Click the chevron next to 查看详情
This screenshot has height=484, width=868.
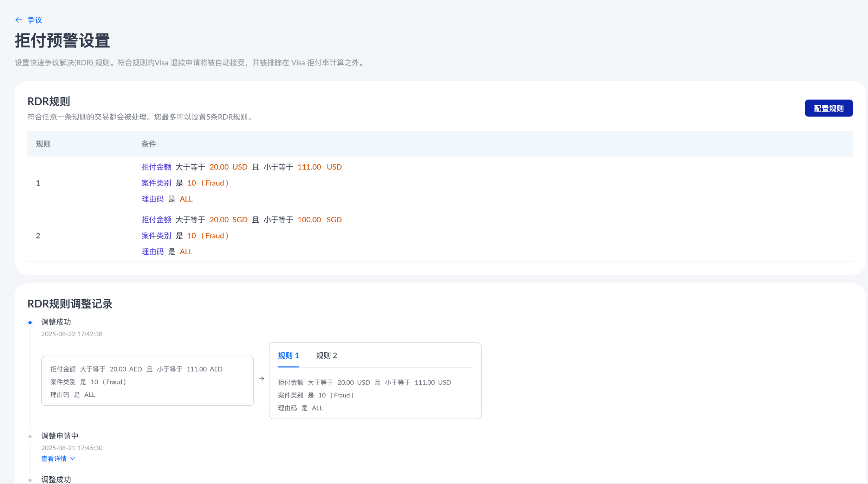[x=73, y=459]
